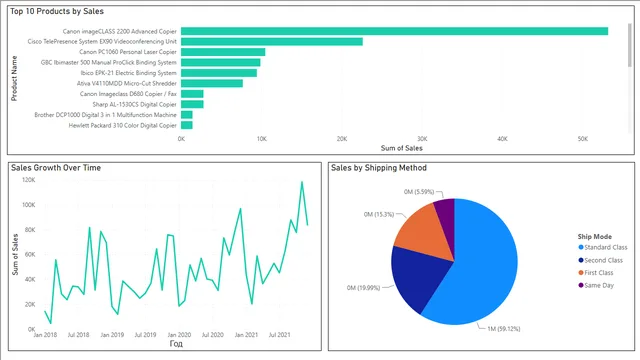Click the '10K' bar chart axis label
640x360 pixels.
point(262,139)
